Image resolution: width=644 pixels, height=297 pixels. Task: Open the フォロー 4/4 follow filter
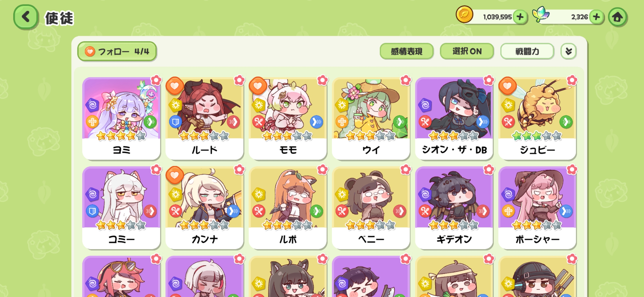click(x=117, y=51)
